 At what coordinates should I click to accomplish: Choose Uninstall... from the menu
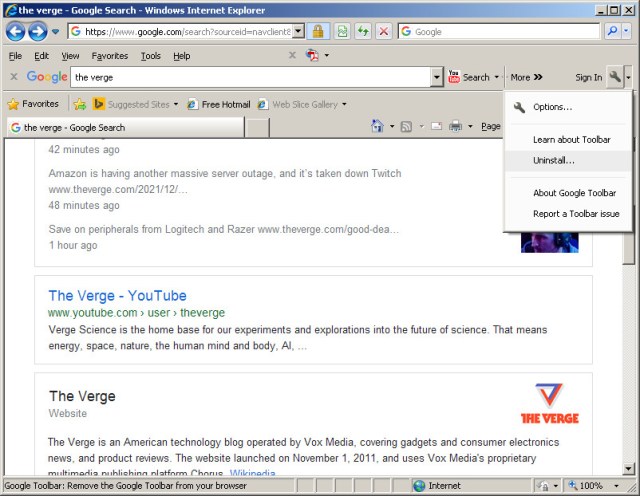(x=567, y=160)
